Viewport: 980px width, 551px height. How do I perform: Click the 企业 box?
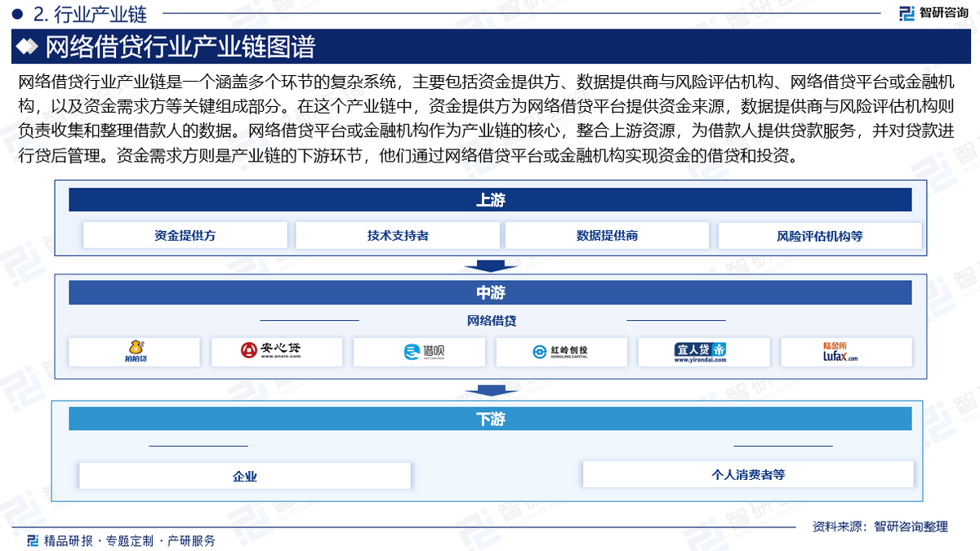[245, 476]
